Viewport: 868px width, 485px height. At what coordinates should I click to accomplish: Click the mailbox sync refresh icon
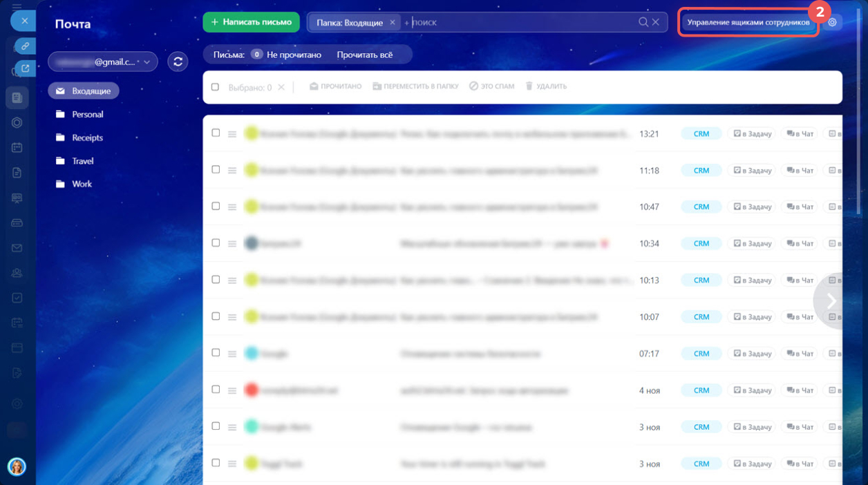178,61
